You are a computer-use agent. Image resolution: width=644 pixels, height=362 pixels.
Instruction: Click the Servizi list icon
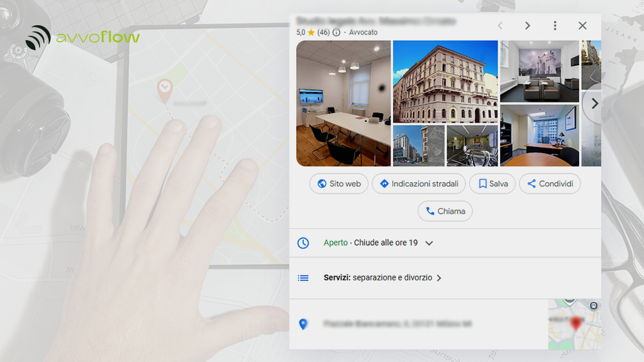[303, 278]
